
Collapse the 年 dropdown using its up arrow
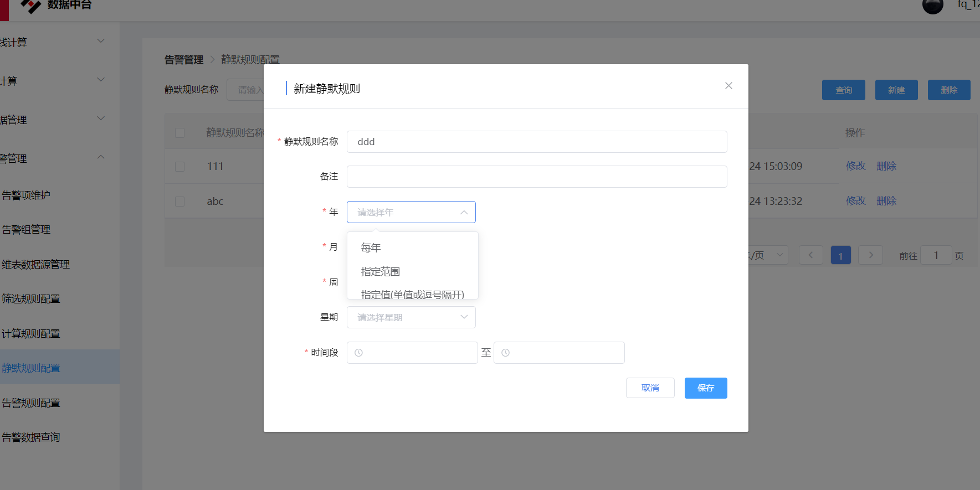tap(464, 213)
